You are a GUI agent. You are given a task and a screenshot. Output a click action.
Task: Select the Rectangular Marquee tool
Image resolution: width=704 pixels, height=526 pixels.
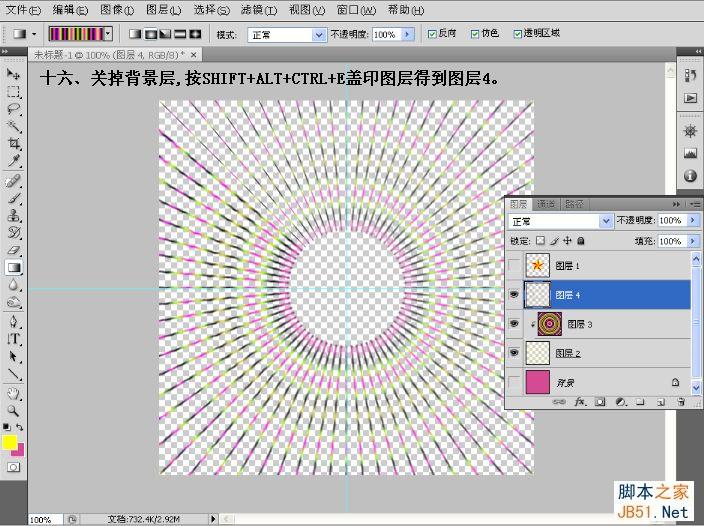[13, 92]
